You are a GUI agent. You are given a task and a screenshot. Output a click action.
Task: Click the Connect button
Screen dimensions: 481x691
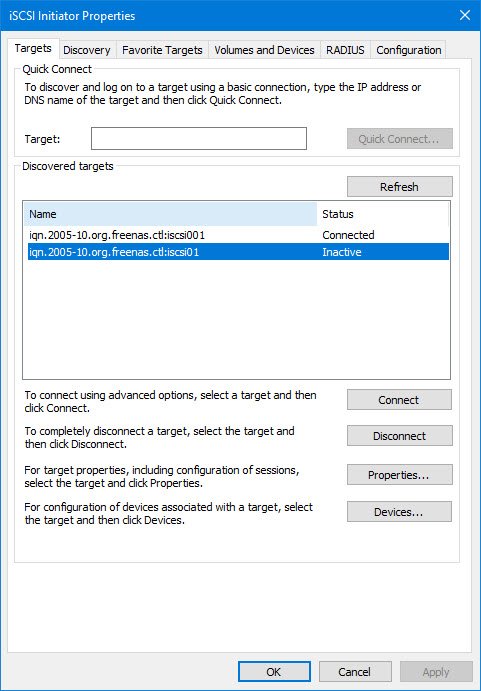(x=399, y=399)
